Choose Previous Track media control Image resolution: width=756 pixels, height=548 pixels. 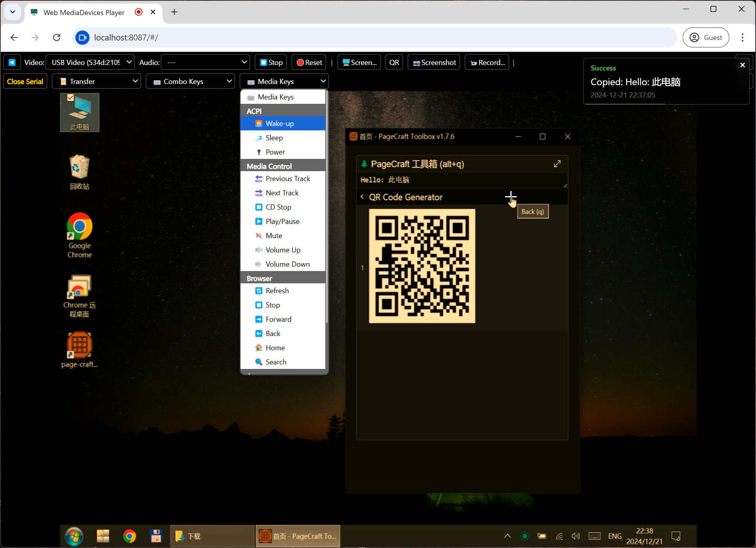[x=283, y=178]
